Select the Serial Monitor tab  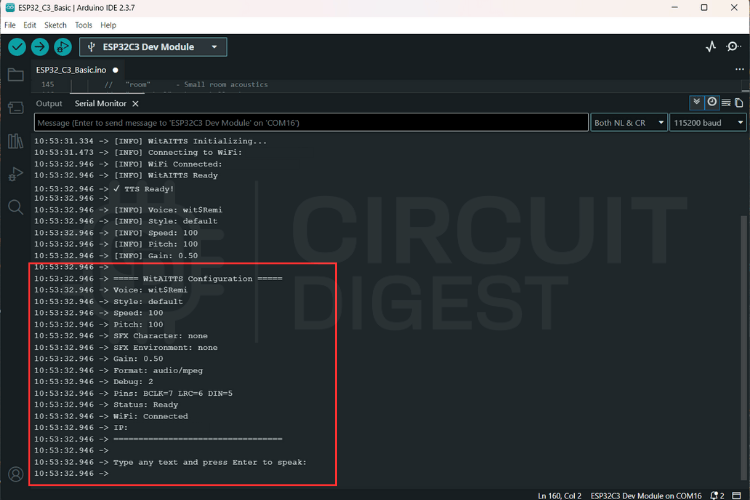(100, 103)
